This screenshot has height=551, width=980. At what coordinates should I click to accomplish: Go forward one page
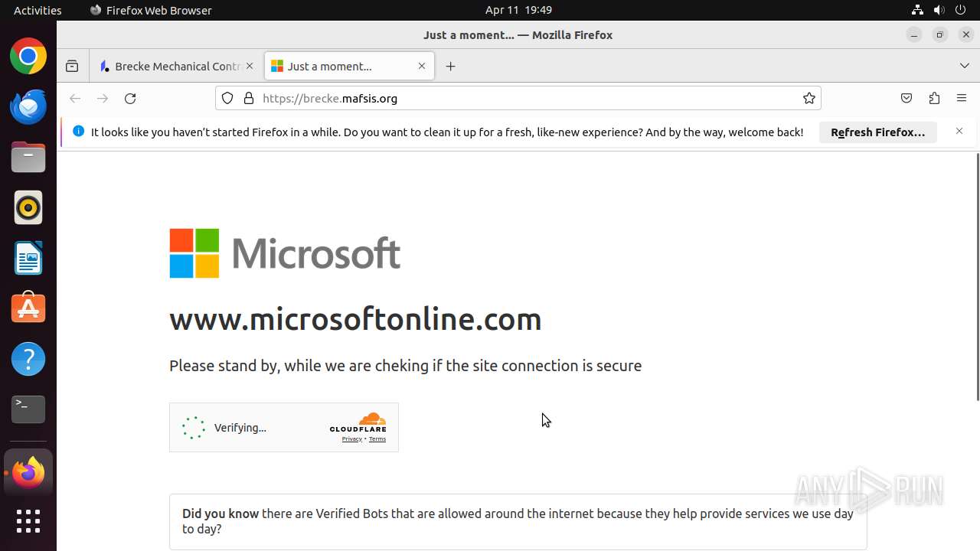[103, 98]
